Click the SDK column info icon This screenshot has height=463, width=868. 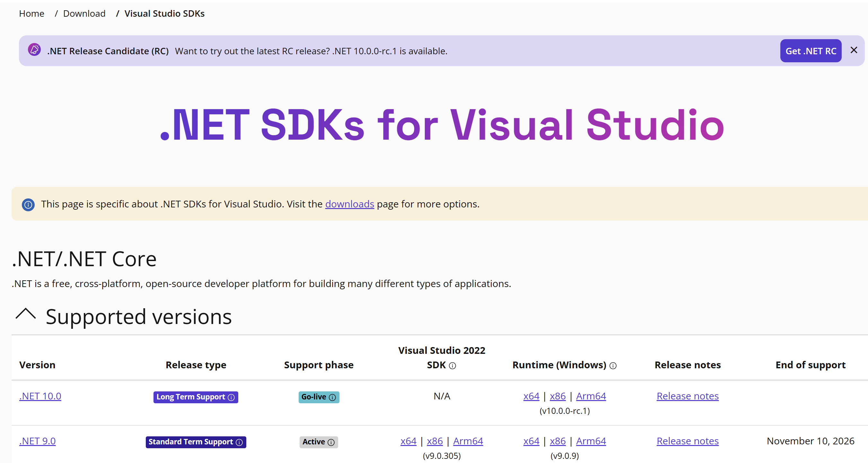452,366
